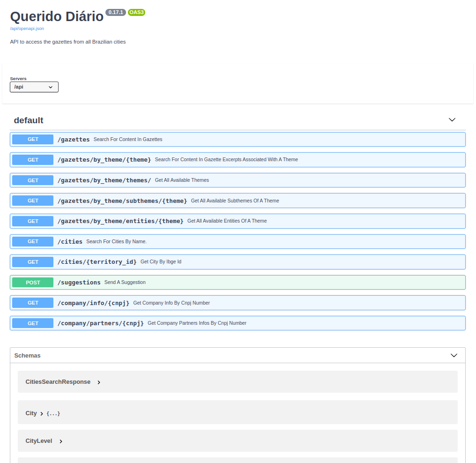Click POST badge for /suggestions

pos(33,283)
